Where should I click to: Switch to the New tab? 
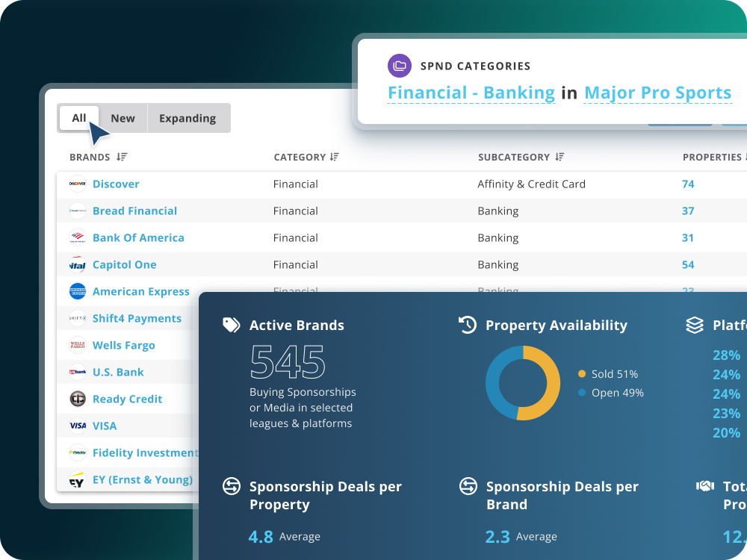123,118
